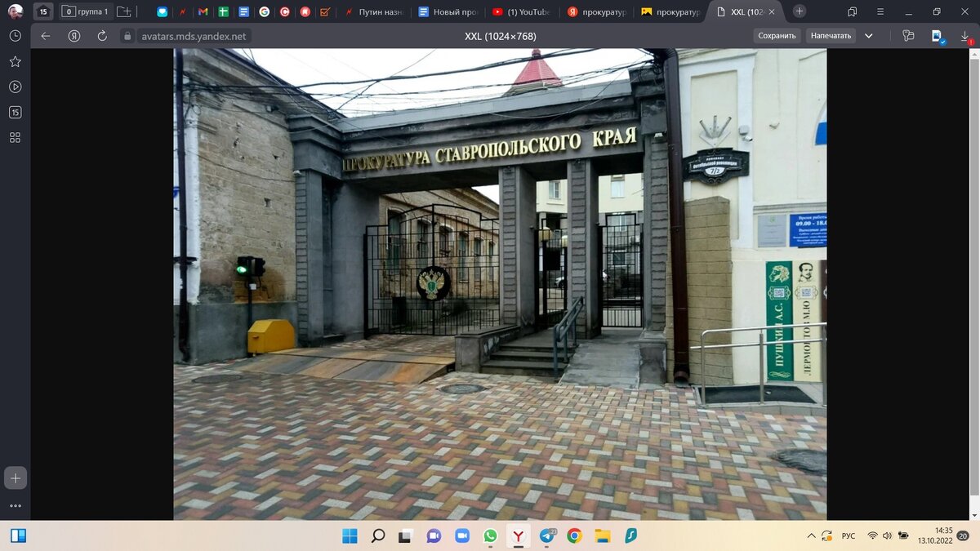Open Telegram from the taskbar
980x551 pixels.
coord(547,535)
